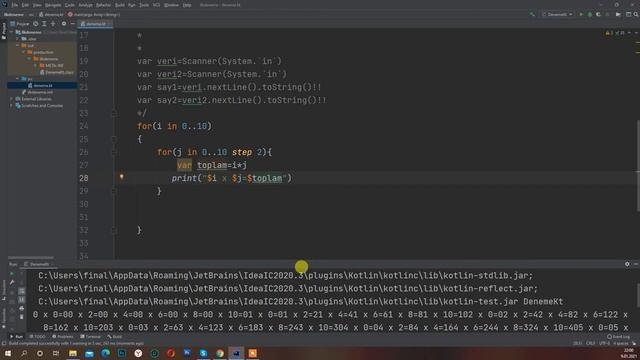The height and width of the screenshot is (360, 640).
Task: Expand External Libraries node
Action: coord(11,99)
